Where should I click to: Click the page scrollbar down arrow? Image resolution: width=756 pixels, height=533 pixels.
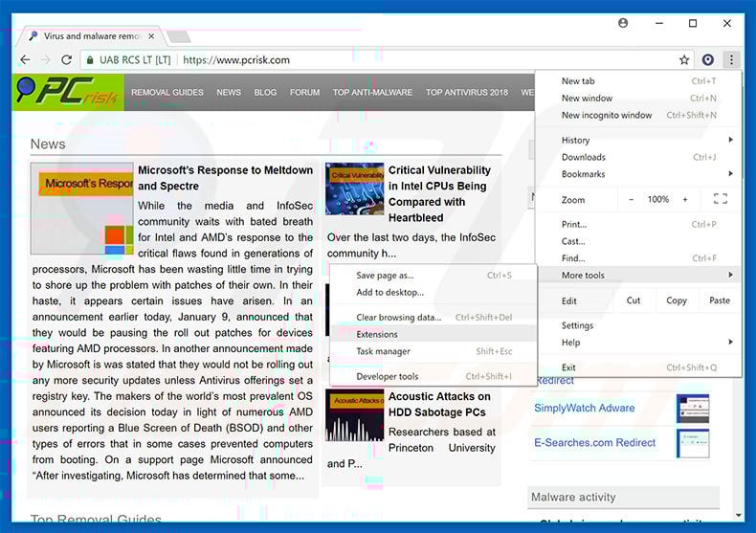(x=739, y=515)
